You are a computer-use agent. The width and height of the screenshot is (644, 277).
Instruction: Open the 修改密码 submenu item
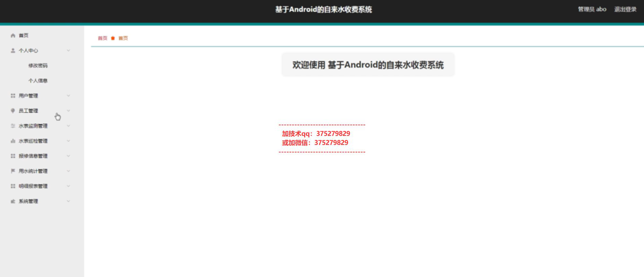38,66
